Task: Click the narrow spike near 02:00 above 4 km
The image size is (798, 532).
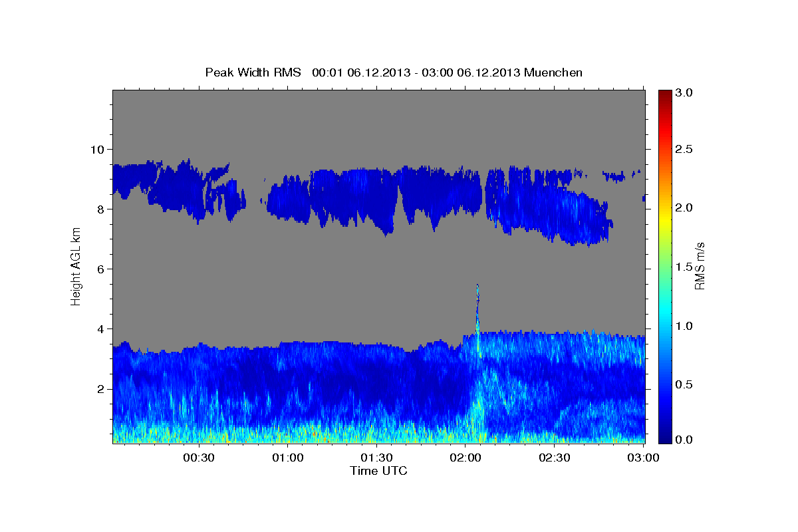Action: pos(477,307)
